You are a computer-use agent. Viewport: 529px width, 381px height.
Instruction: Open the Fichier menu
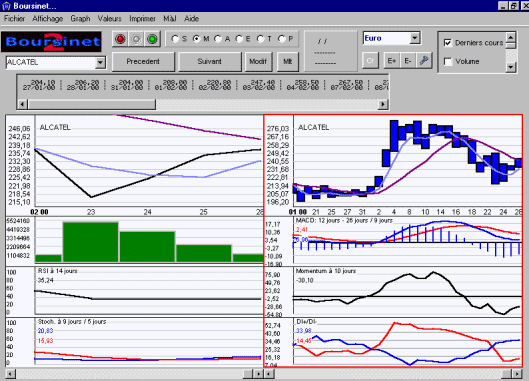[14, 19]
